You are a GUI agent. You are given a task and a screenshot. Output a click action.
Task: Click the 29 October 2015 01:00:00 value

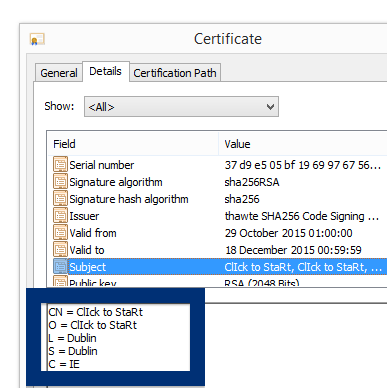(x=288, y=233)
